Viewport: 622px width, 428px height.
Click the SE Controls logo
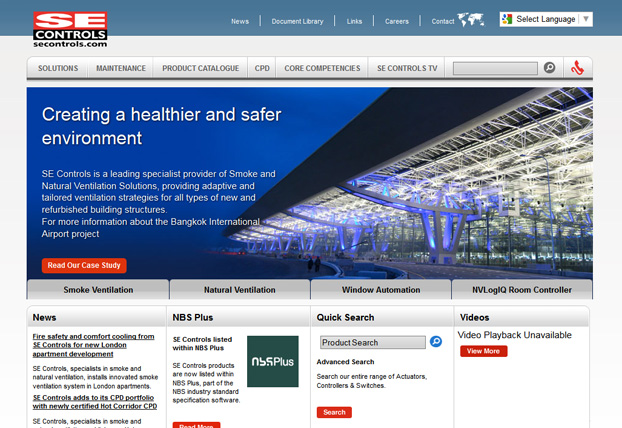70,30
